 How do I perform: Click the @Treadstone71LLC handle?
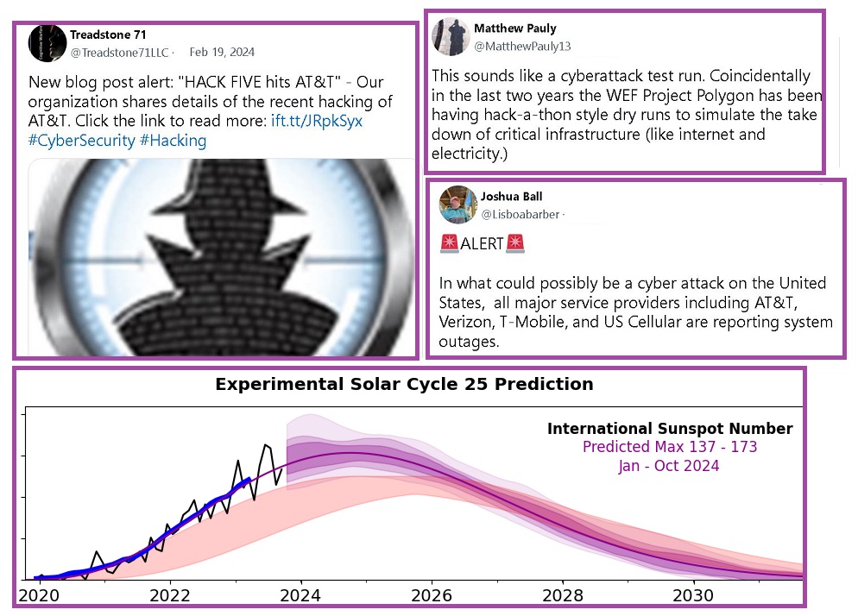tap(118, 53)
